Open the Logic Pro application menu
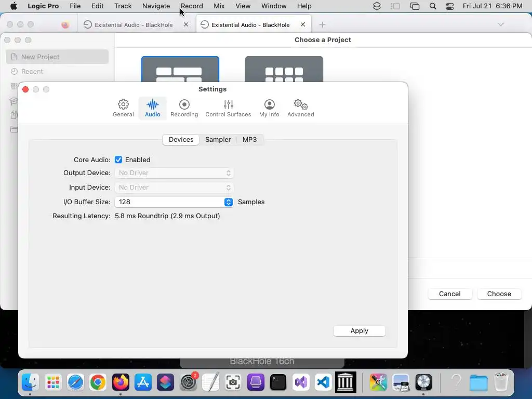This screenshot has height=399, width=532. pos(43,6)
